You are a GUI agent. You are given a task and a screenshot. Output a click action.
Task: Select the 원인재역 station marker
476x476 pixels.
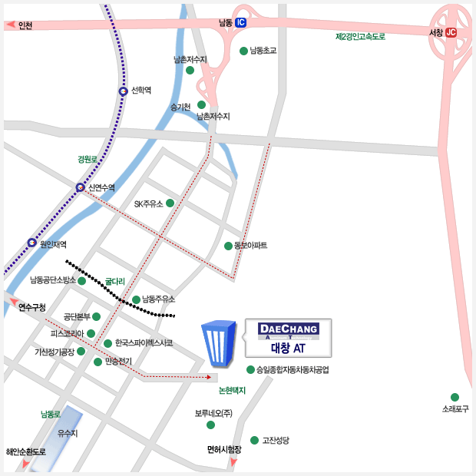pos(31,243)
